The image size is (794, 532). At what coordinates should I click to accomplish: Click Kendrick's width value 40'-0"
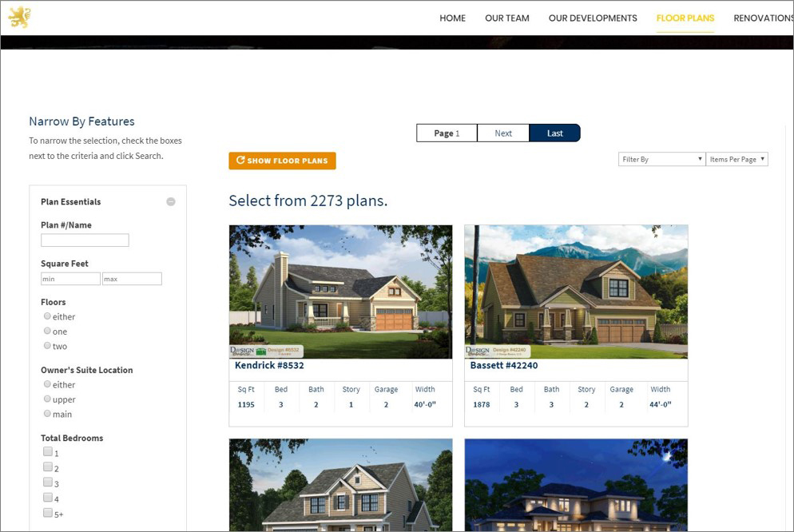(x=425, y=404)
